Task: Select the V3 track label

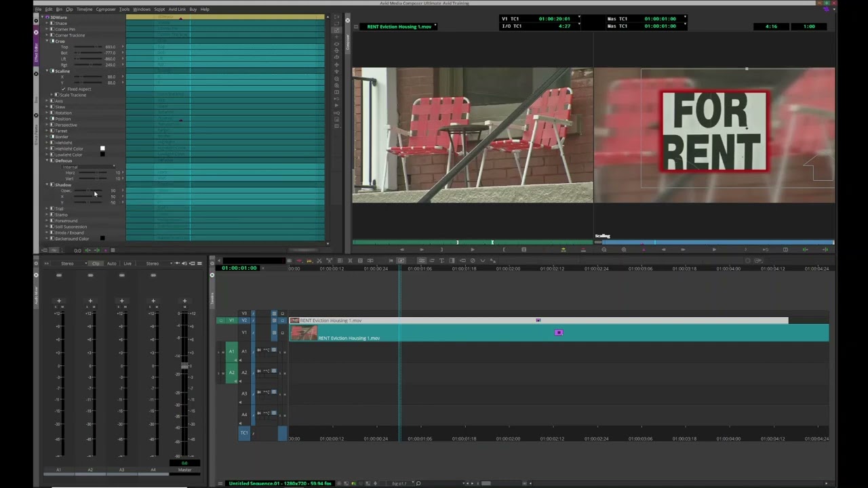Action: [x=244, y=313]
